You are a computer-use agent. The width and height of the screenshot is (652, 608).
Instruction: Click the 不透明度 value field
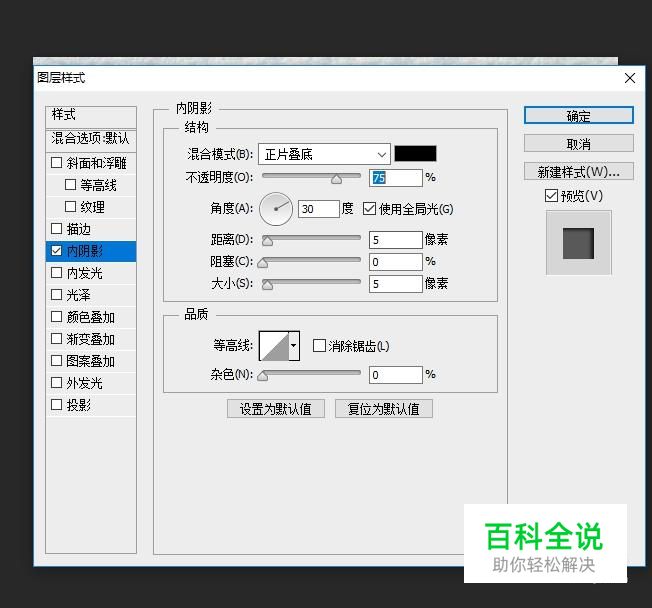pos(395,178)
